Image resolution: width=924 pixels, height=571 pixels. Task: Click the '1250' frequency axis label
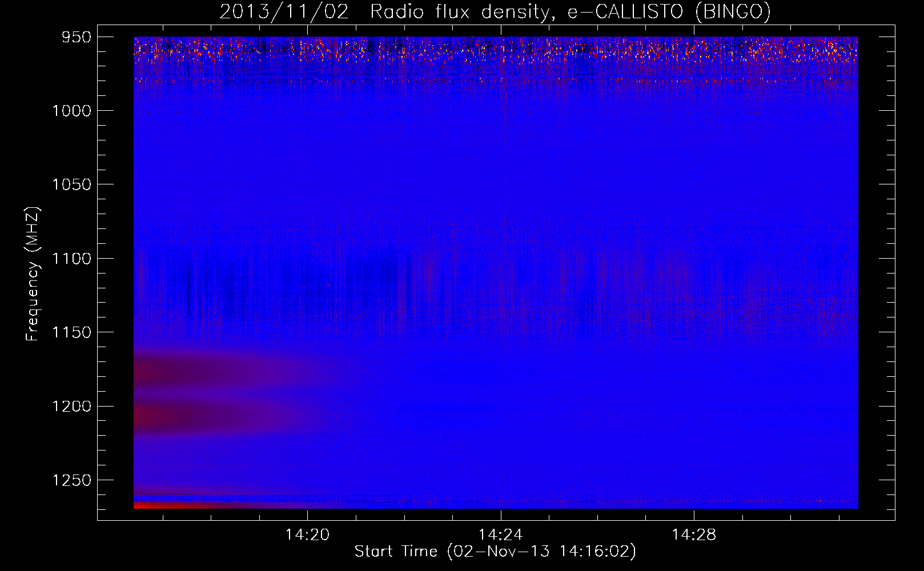72,480
